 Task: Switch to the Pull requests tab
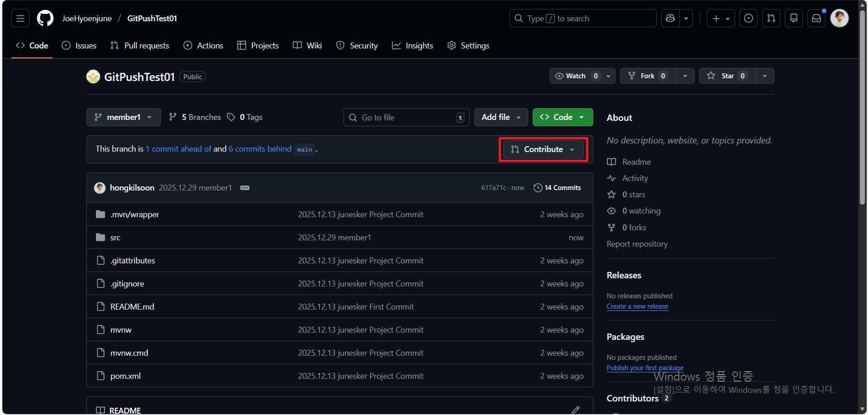(x=140, y=46)
